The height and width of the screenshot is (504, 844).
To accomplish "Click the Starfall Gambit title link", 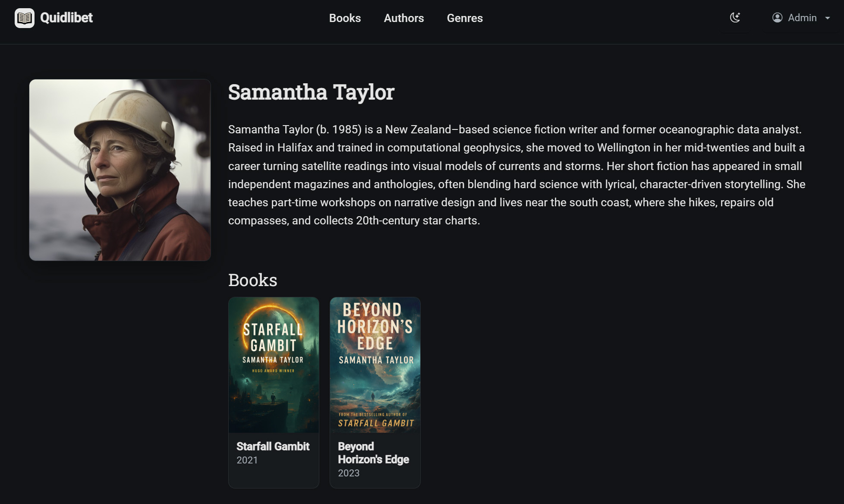I will 273,446.
